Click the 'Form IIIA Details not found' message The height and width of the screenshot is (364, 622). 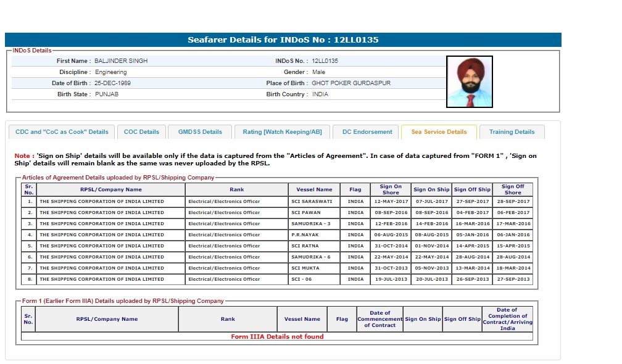(277, 337)
